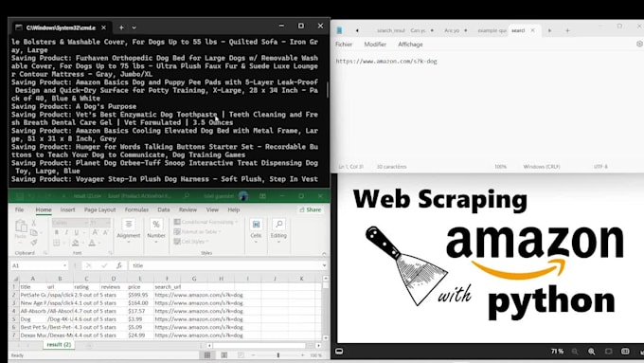Click Notepad settings gear icon
The image size is (644, 363).
click(x=639, y=44)
